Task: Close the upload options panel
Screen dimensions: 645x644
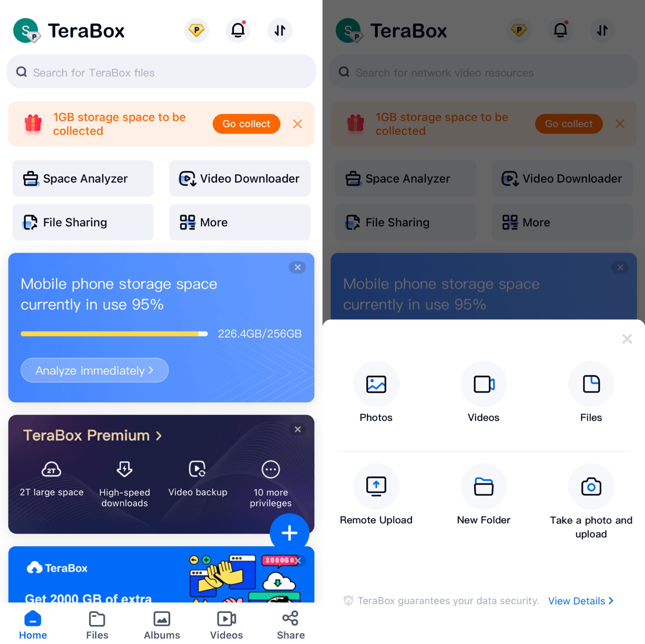Action: (627, 338)
